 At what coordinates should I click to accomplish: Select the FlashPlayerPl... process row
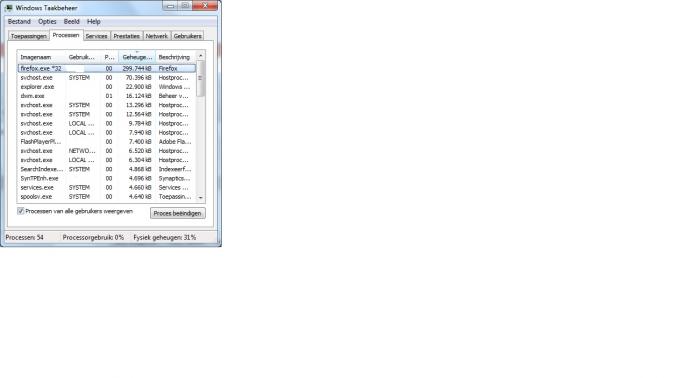(x=106, y=142)
